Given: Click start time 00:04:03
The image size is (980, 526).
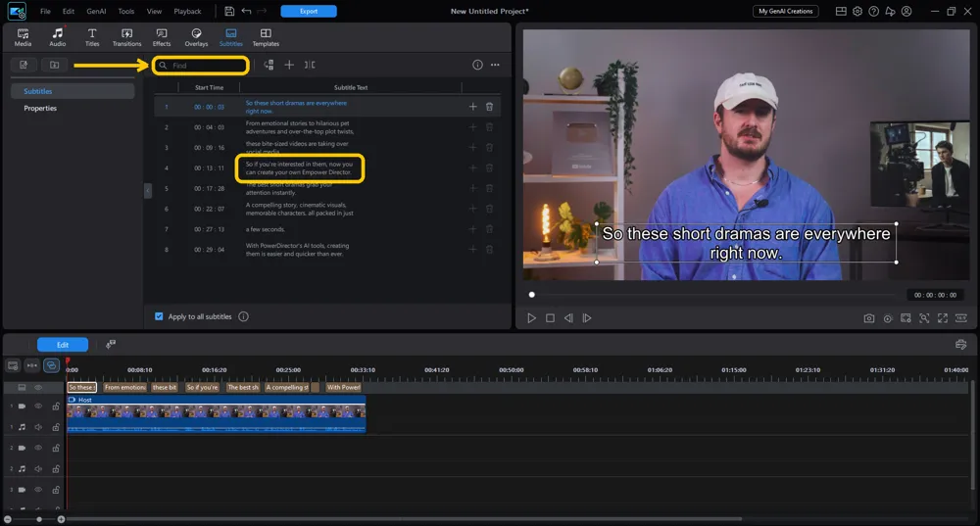Looking at the screenshot, I should pos(209,127).
